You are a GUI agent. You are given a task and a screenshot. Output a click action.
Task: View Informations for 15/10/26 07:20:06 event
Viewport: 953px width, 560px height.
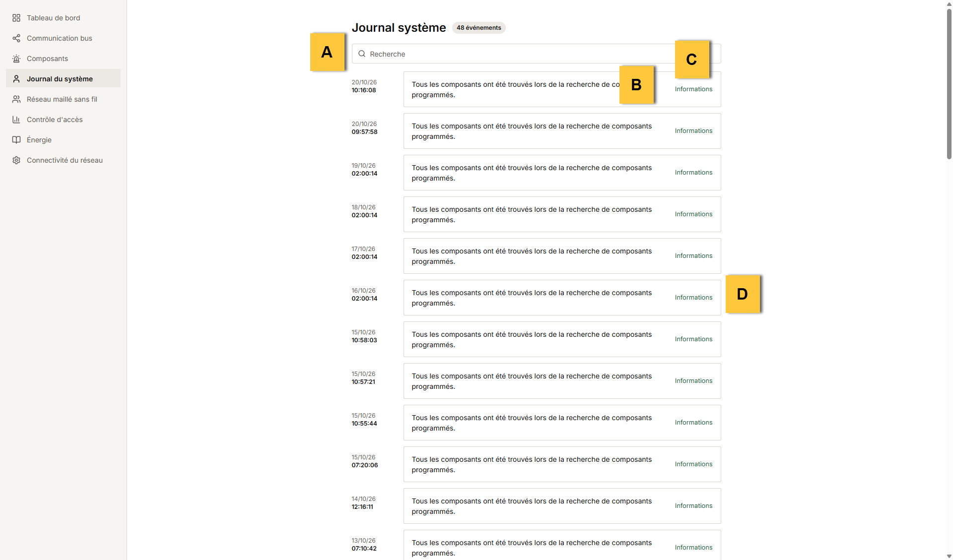pos(693,464)
